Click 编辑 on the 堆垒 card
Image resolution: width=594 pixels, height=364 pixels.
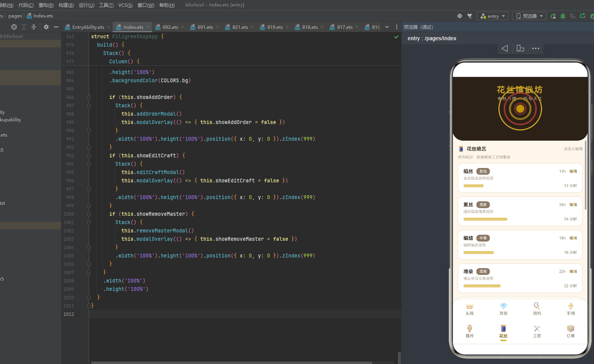[x=573, y=271]
